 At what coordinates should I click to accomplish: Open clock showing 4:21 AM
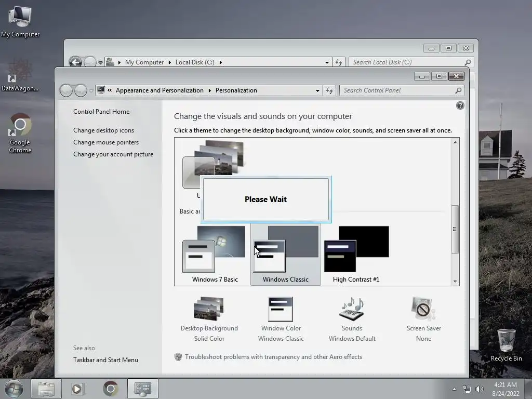pos(506,389)
